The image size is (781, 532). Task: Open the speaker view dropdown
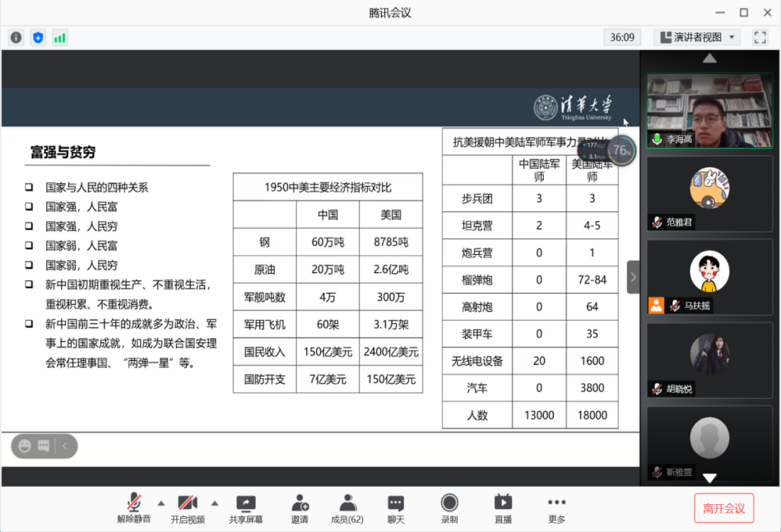coord(697,37)
